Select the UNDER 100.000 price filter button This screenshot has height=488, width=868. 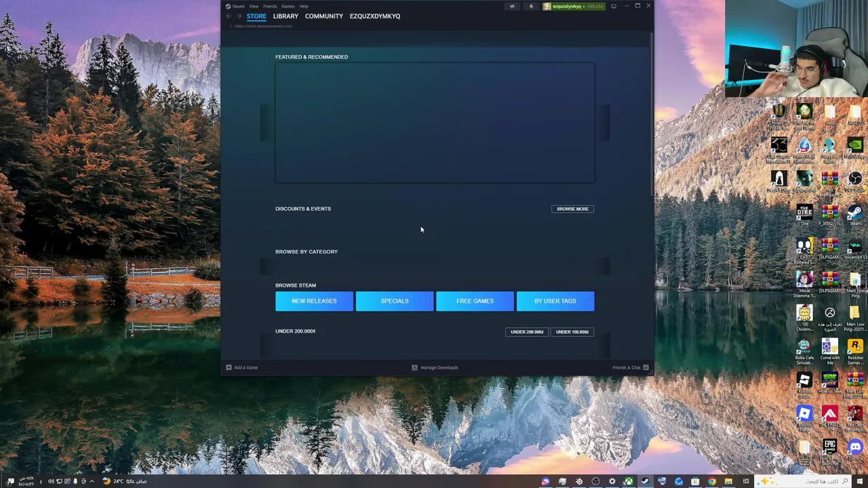point(572,332)
